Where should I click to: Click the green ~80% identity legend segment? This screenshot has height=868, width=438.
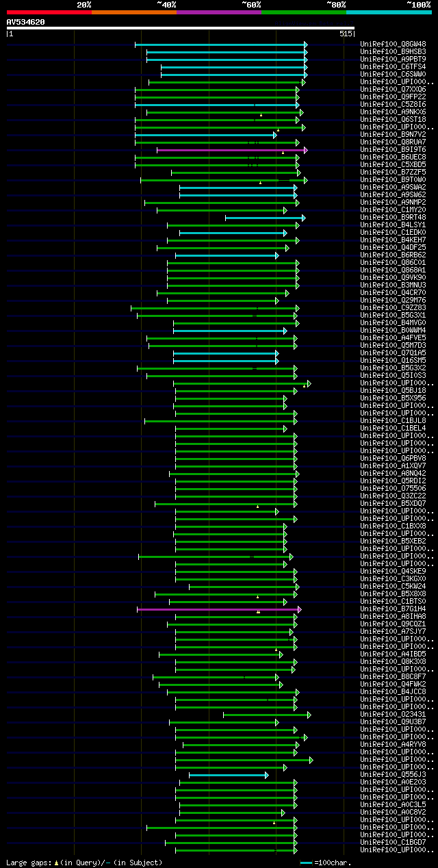pos(303,12)
